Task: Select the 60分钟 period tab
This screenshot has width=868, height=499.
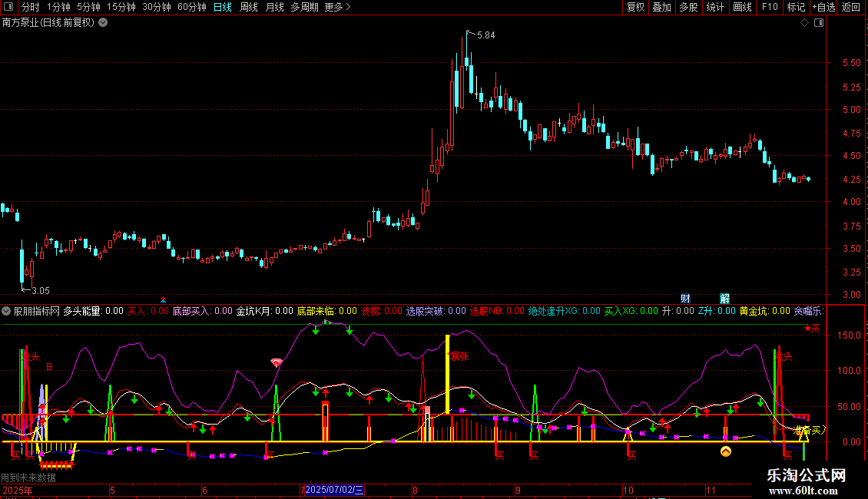Action: point(191,7)
